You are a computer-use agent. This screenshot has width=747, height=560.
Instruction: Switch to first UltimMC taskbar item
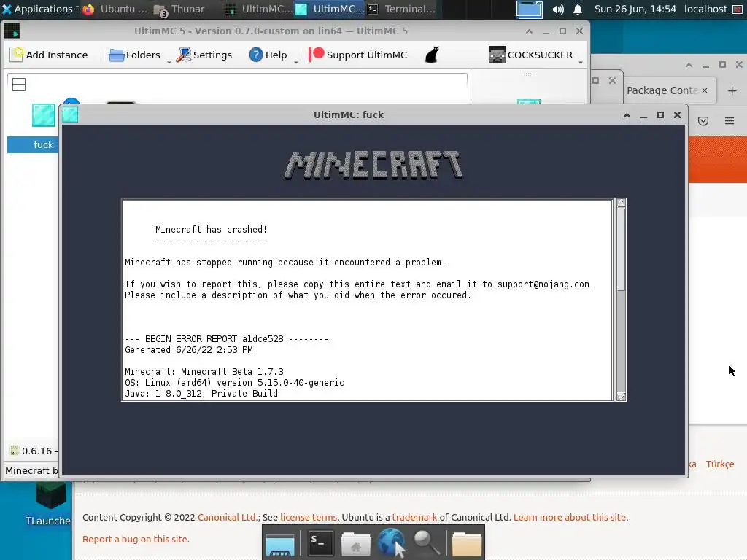[258, 9]
